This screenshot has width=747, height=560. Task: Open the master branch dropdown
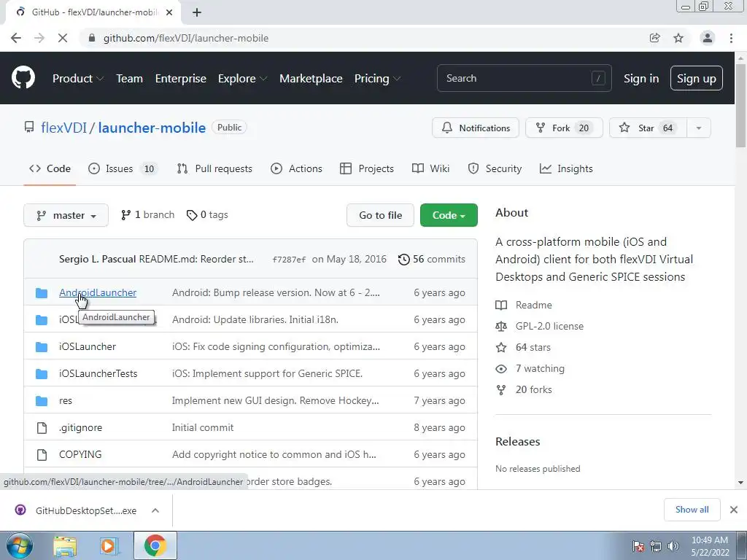pos(66,215)
